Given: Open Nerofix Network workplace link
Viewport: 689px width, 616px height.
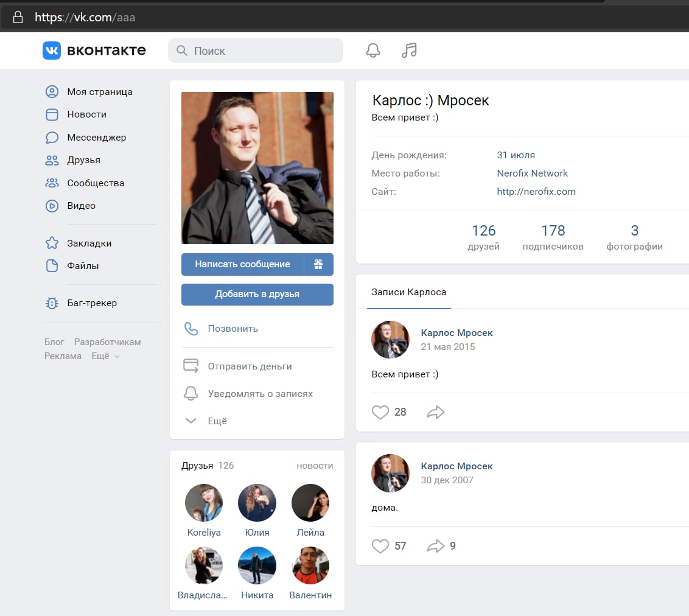Looking at the screenshot, I should (532, 173).
